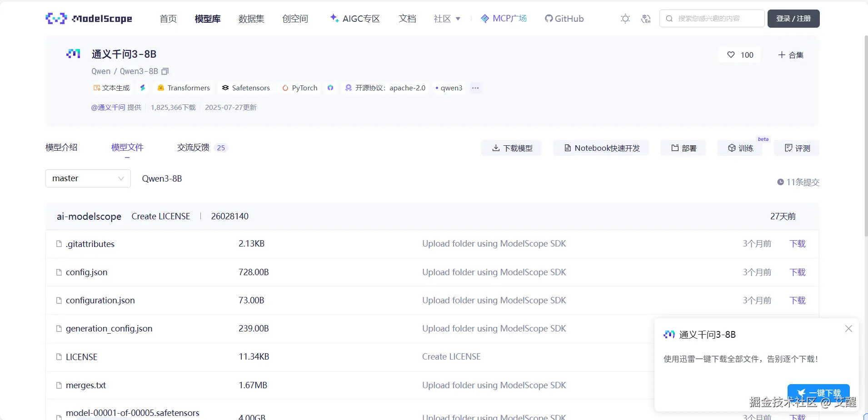Click the 一键下载 button in popup
Image resolution: width=868 pixels, height=420 pixels.
tap(818, 393)
